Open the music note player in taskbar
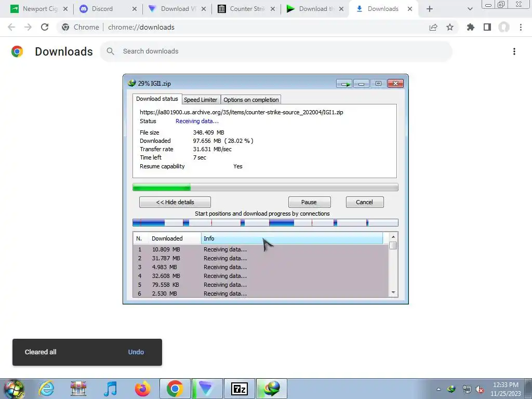 tap(110, 389)
